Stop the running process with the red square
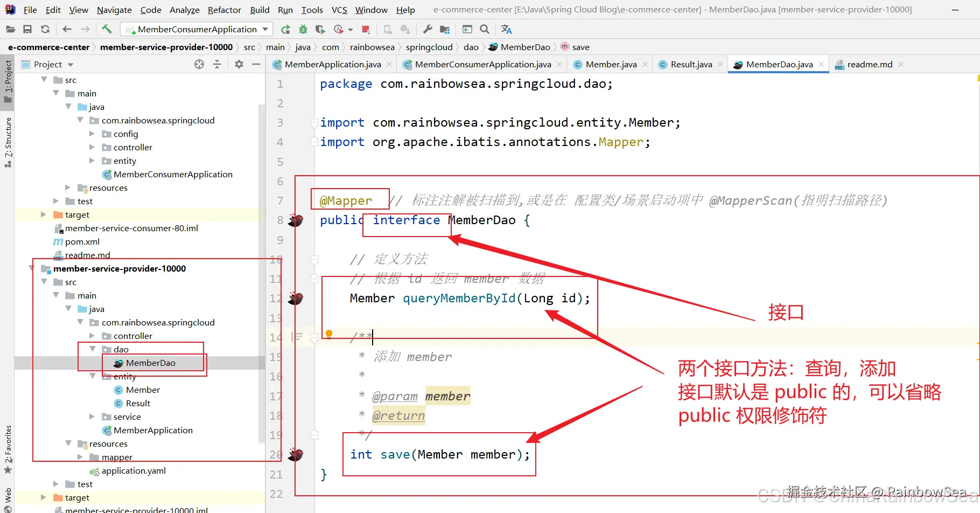 tap(366, 29)
